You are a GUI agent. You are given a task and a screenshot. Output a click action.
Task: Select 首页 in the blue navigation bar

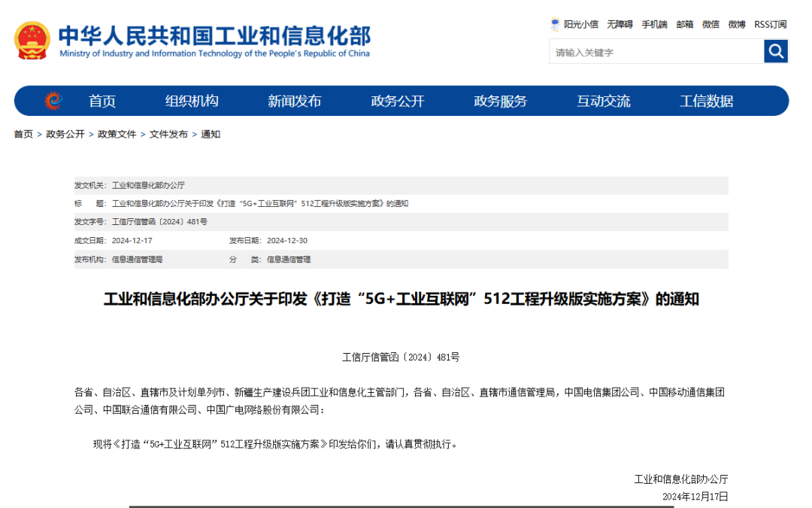coord(102,101)
